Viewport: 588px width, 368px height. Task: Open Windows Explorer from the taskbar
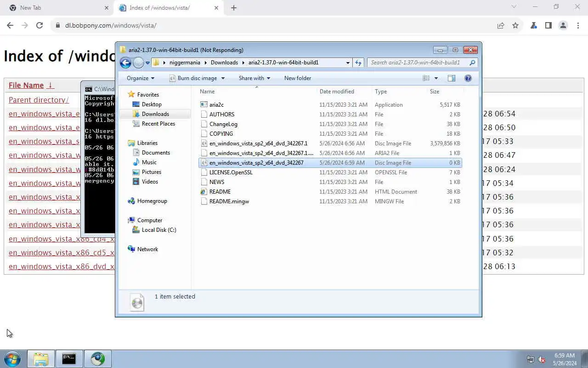pos(41,359)
